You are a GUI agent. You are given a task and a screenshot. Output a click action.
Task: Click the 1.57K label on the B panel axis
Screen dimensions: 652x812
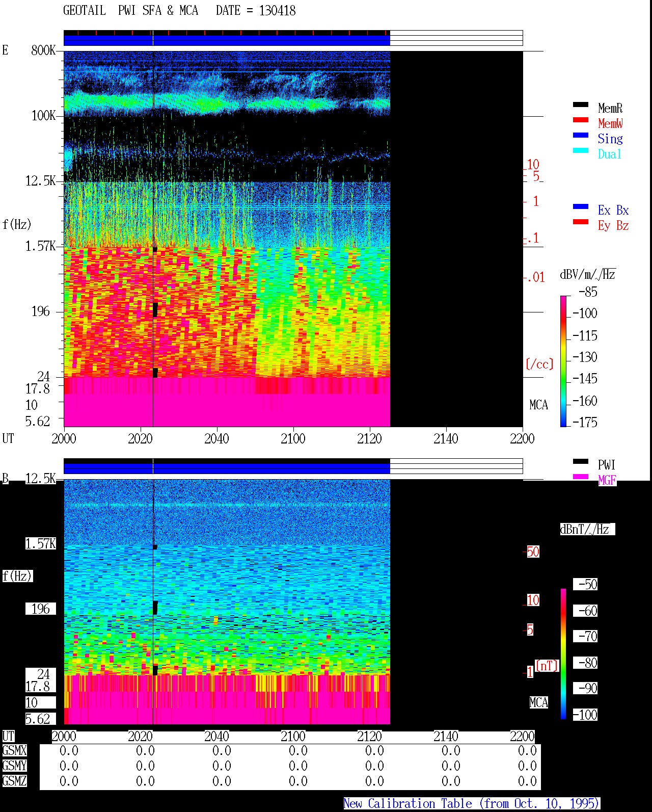point(41,543)
